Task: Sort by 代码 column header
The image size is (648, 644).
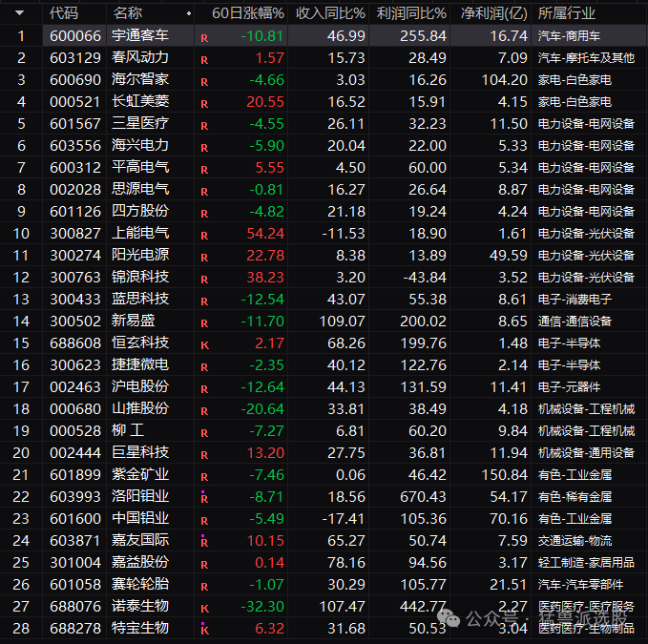Action: [x=63, y=13]
